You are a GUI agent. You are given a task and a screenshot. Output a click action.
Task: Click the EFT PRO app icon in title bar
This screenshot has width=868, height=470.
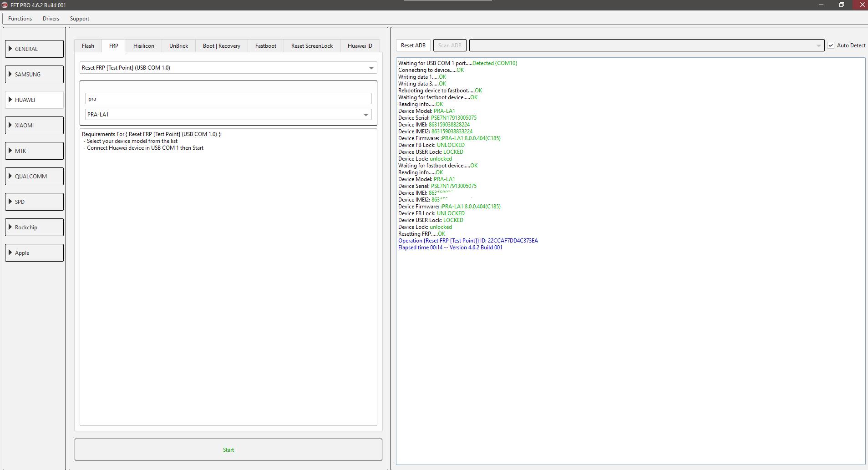coord(5,5)
